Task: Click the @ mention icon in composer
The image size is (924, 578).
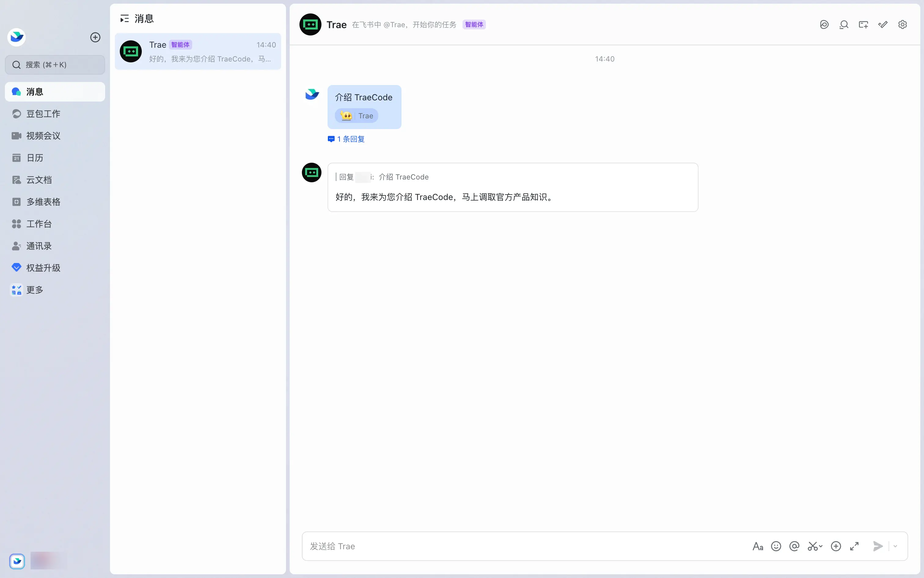Action: [x=794, y=546]
